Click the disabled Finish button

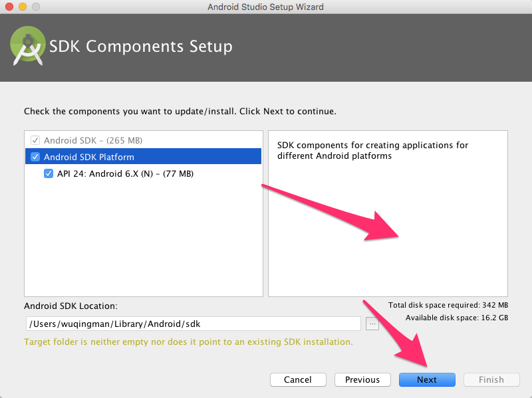pos(491,379)
